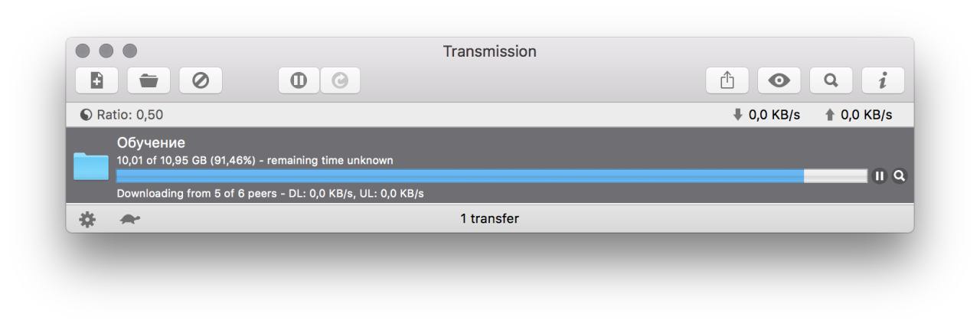Screen dimensions: 980x327
Task: Open a torrent file using folder icon
Action: click(149, 80)
